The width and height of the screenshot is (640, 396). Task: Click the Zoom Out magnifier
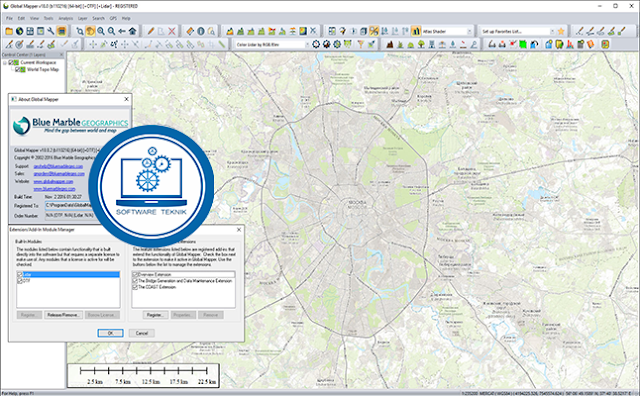coord(111,31)
